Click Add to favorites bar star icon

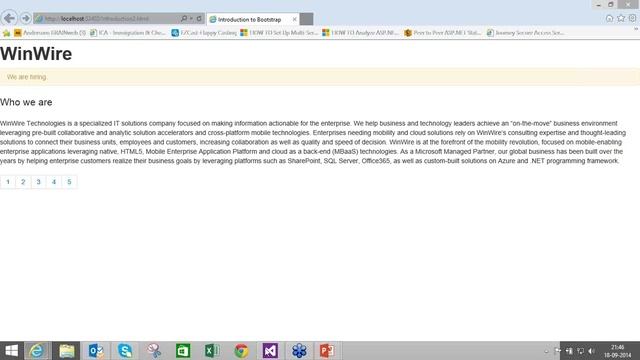(x=6, y=33)
